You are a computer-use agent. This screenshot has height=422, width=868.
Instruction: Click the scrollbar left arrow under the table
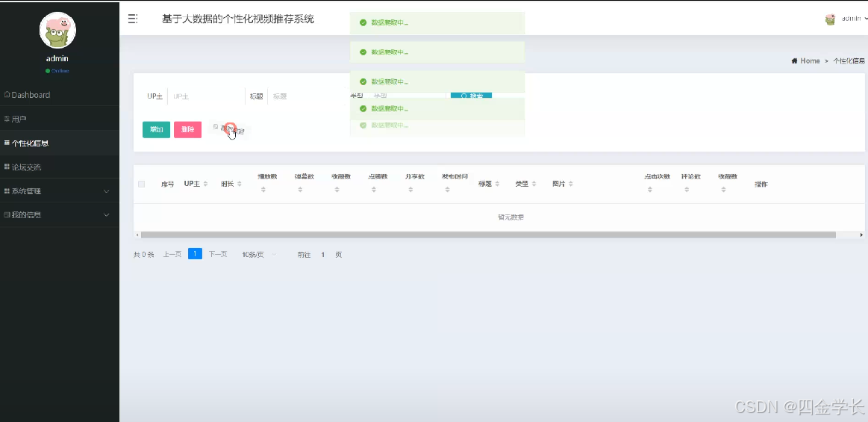(x=137, y=235)
